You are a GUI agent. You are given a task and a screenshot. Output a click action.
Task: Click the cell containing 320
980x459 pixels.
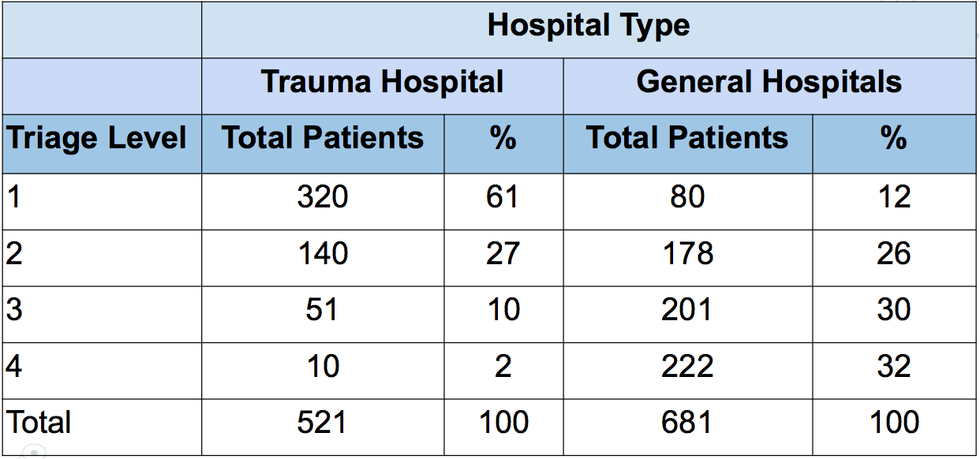point(323,197)
